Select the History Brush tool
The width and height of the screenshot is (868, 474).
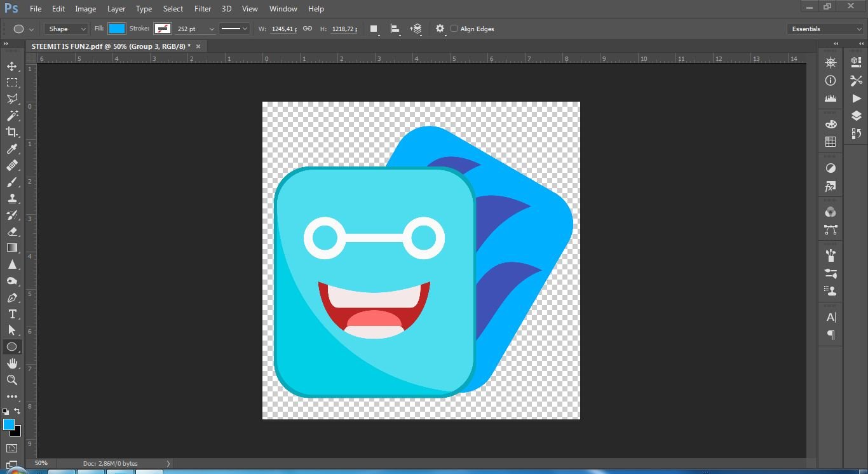click(x=12, y=215)
